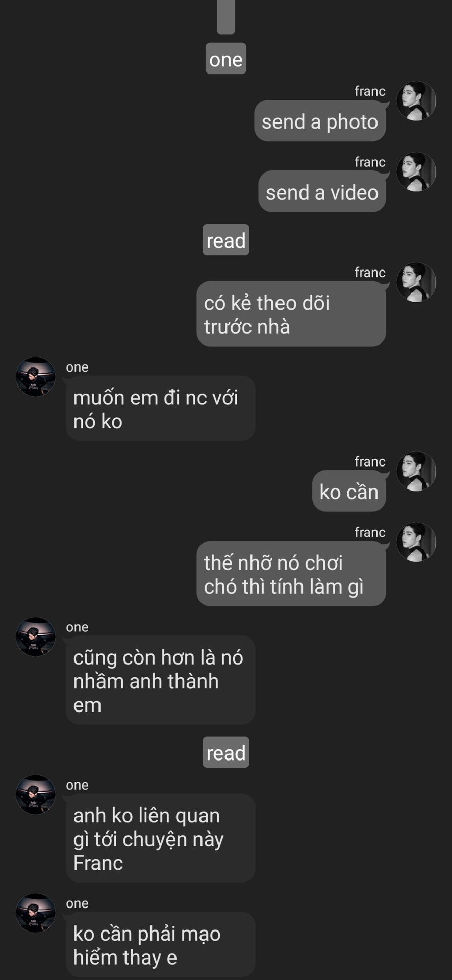
Task: Open franc's profile picture next to 'có kẻ theo dõi'
Action: pyautogui.click(x=416, y=282)
